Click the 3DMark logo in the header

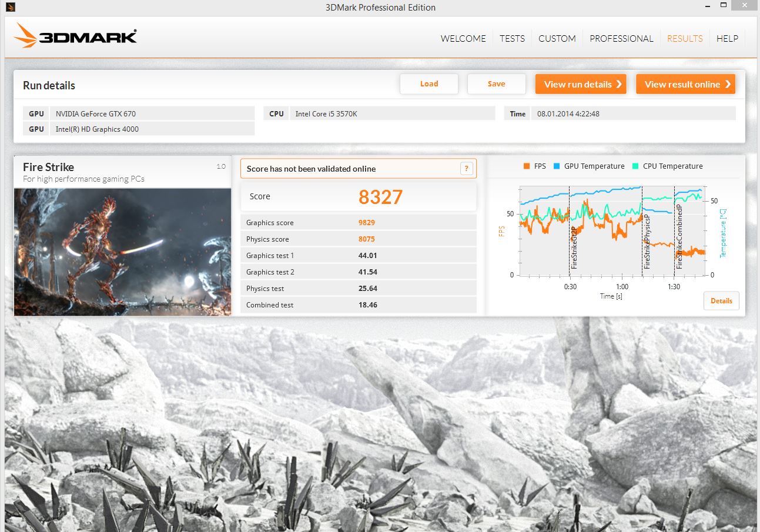tap(75, 36)
